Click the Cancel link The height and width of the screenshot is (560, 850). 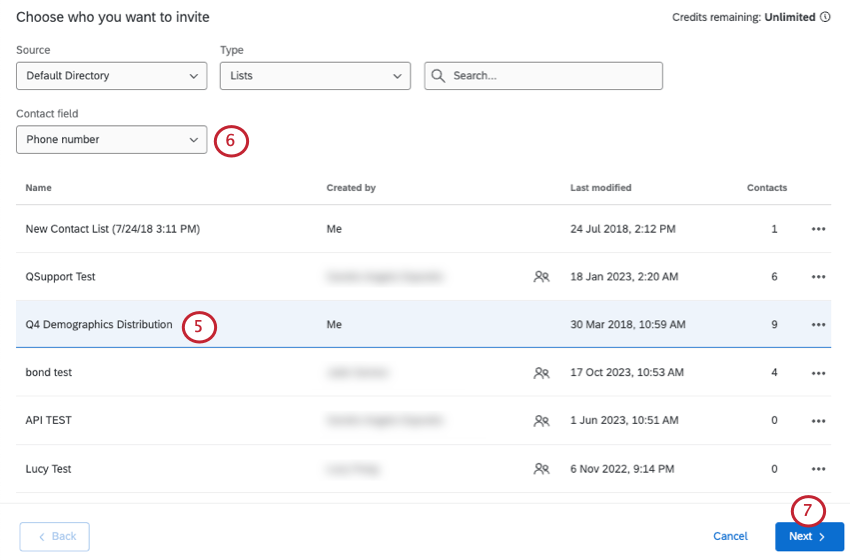[x=730, y=537]
